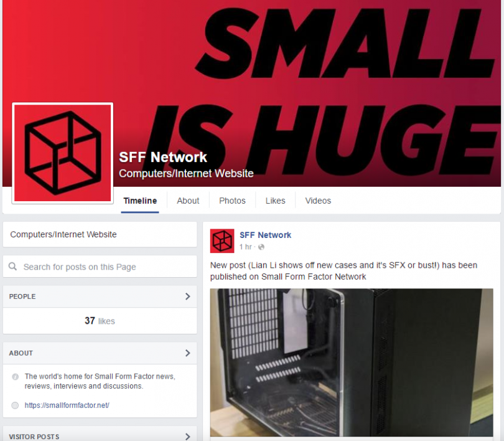This screenshot has height=441, width=504.
Task: Click the Search for posts on this Page field
Action: coord(100,267)
